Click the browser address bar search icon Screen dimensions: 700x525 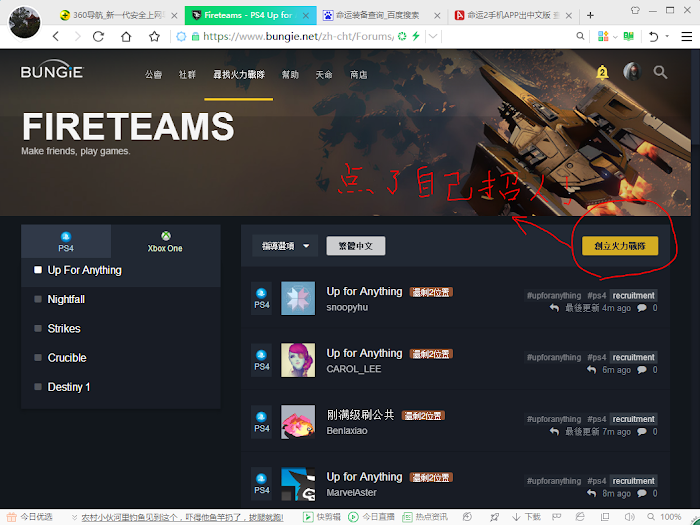click(x=580, y=36)
